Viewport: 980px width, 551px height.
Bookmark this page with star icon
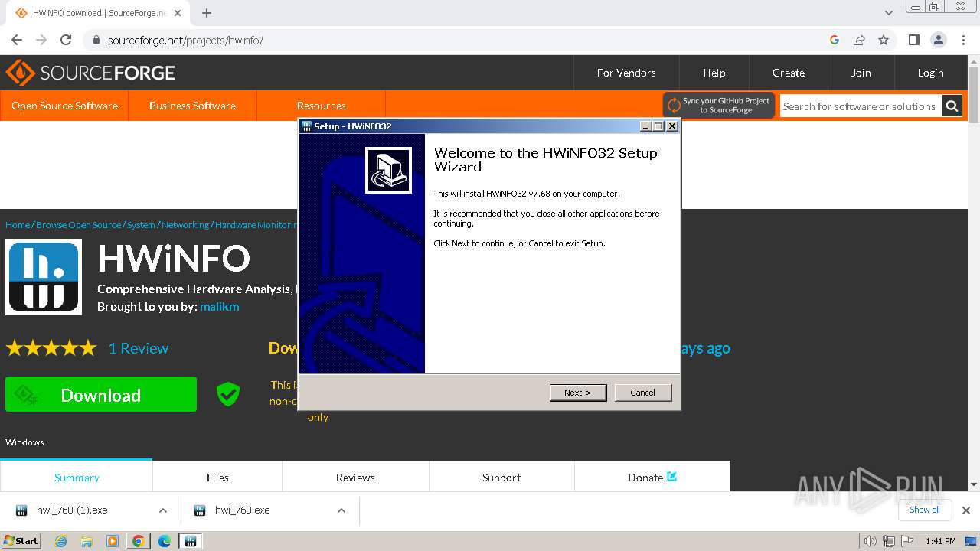[884, 40]
